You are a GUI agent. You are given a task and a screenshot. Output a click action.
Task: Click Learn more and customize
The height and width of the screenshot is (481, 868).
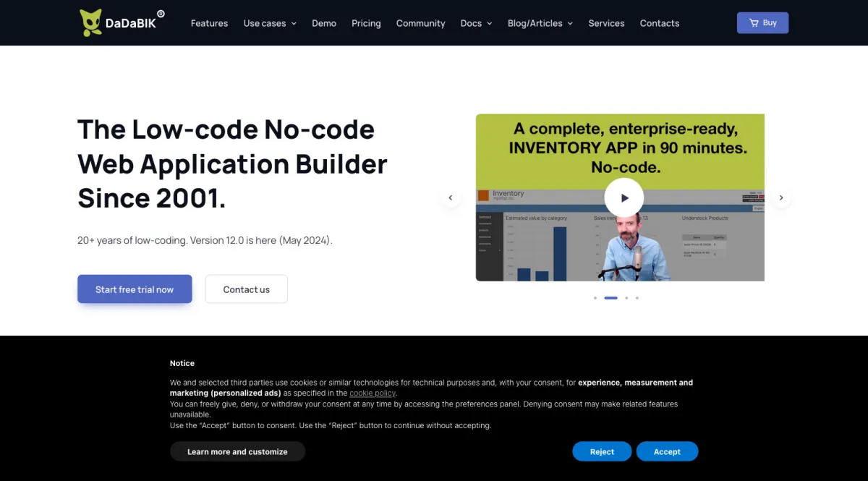click(x=237, y=451)
